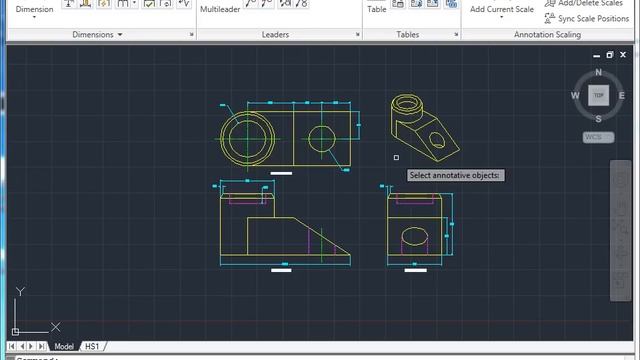Pick the ellipse hole in the side view
640x360 pixels.
click(415, 236)
